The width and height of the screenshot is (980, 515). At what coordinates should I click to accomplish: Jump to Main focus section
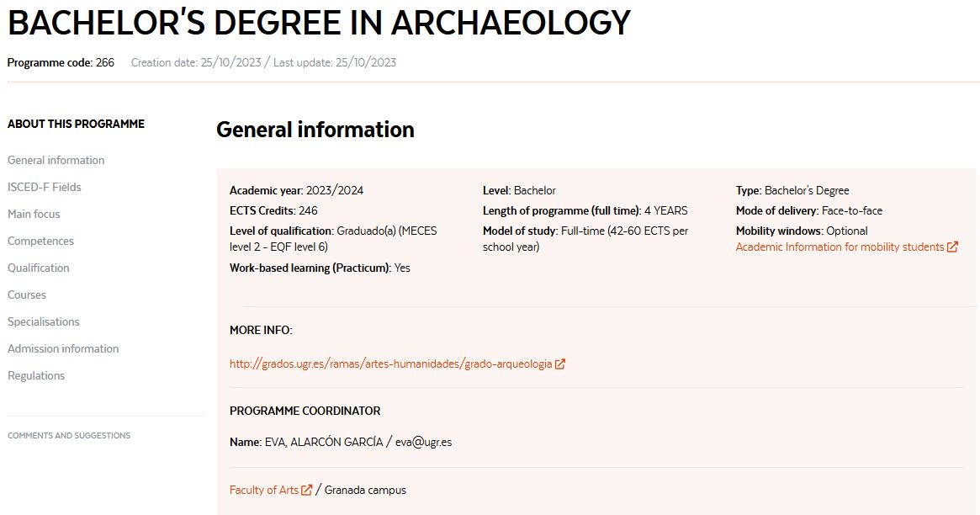[x=34, y=214]
